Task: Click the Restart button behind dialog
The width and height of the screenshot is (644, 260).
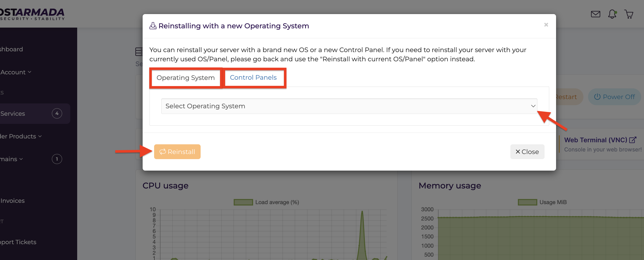Action: pyautogui.click(x=569, y=97)
